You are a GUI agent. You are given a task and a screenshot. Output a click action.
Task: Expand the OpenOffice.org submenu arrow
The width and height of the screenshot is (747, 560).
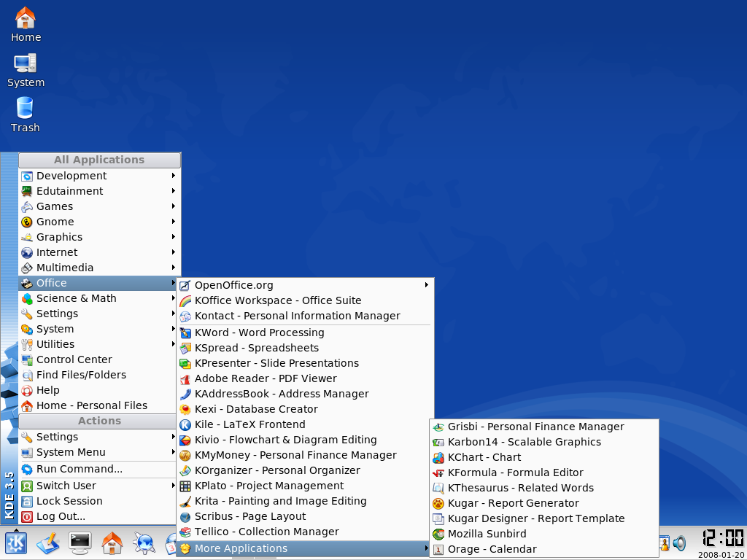click(x=426, y=285)
